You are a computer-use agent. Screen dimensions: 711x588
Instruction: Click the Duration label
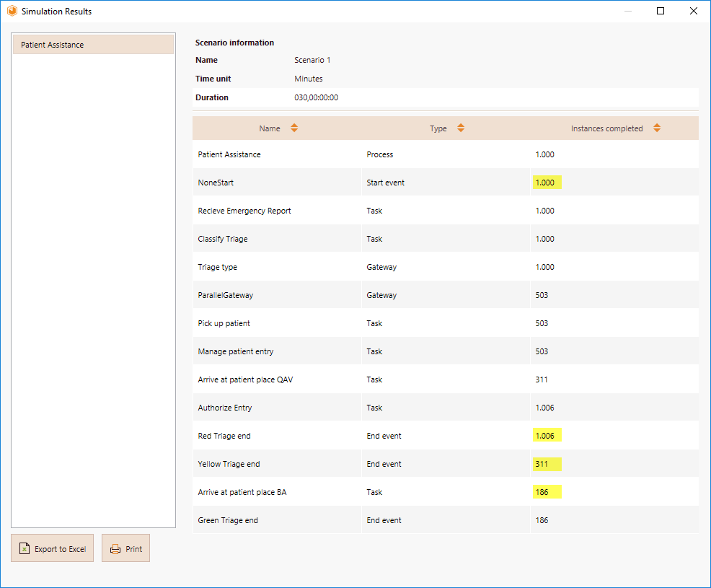tap(212, 97)
